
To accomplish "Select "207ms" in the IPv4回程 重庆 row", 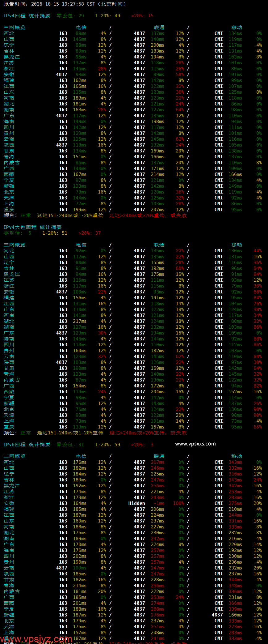I will click(157, 210).
